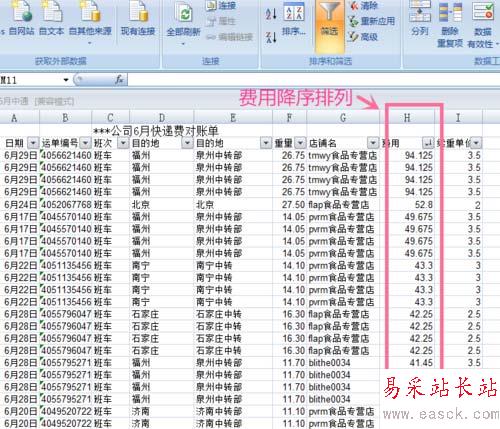Open column E 目的地 filter dropdown
The height and width of the screenshot is (429, 500).
[x=266, y=143]
